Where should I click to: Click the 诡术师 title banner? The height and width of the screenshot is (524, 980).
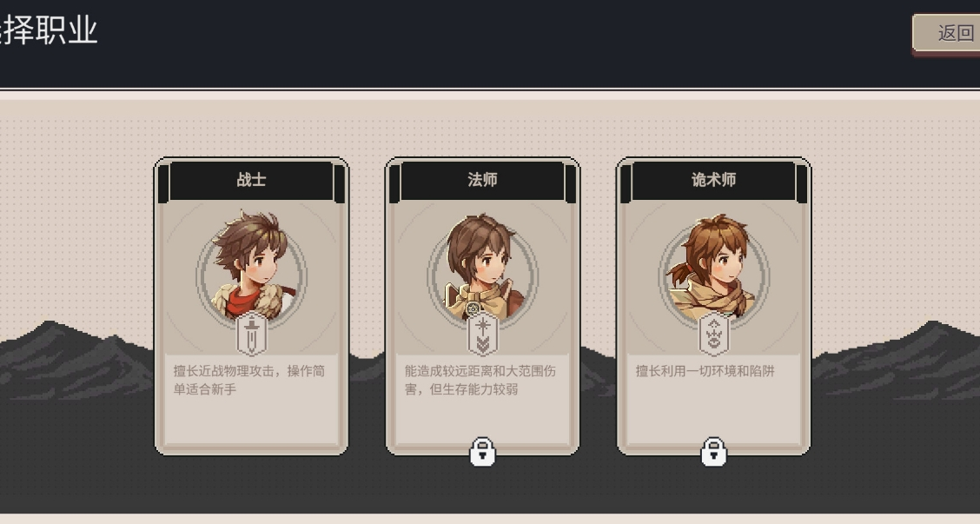click(714, 180)
